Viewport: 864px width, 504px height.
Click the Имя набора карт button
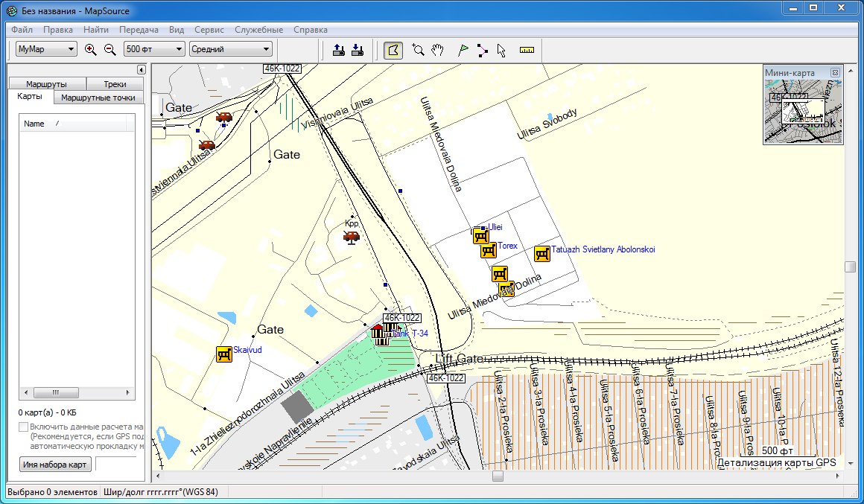54,465
